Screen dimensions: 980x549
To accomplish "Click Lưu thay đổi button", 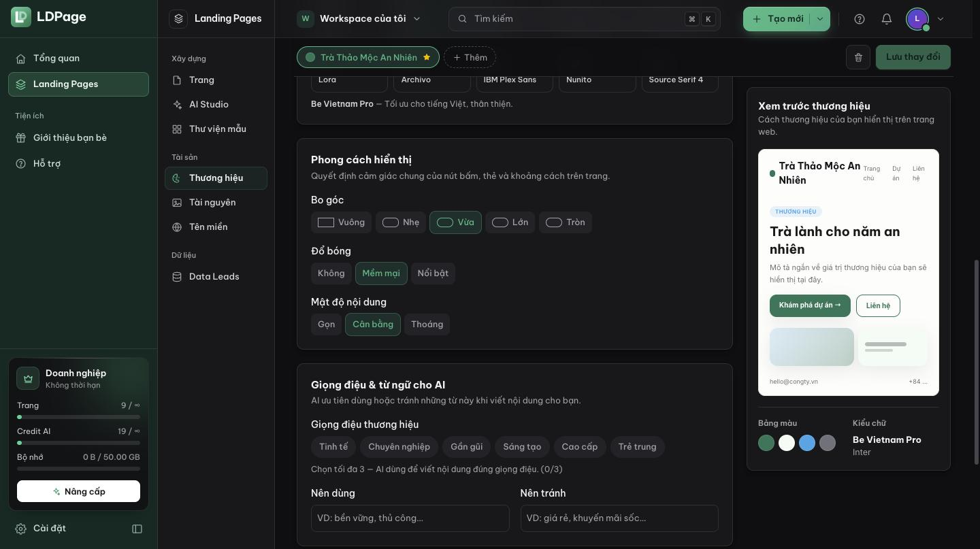I will 913,57.
